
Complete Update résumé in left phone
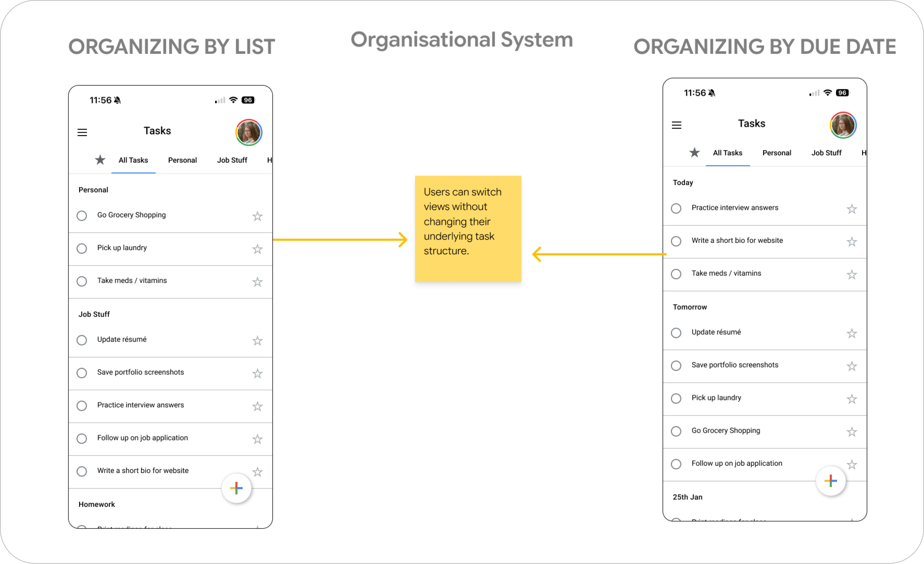pos(82,340)
